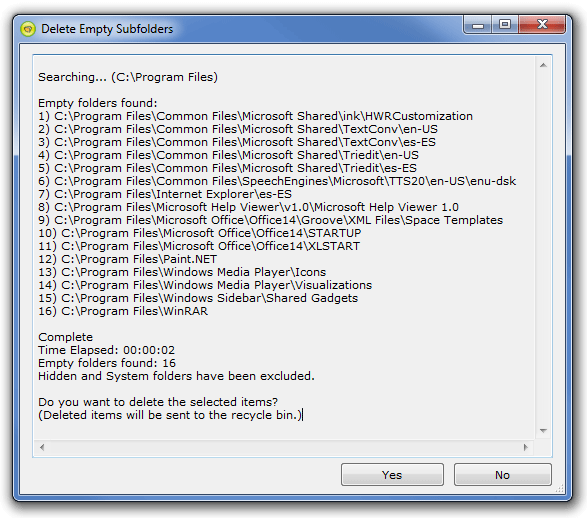Click the Windows Sidebar Shared Gadgets line
Image resolution: width=587 pixels, height=518 pixels.
[x=198, y=298]
